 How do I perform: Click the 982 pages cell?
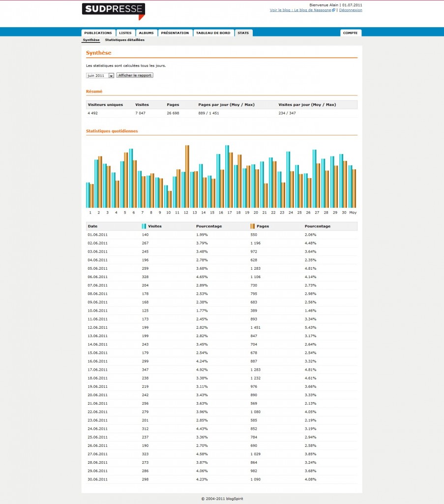pyautogui.click(x=254, y=471)
